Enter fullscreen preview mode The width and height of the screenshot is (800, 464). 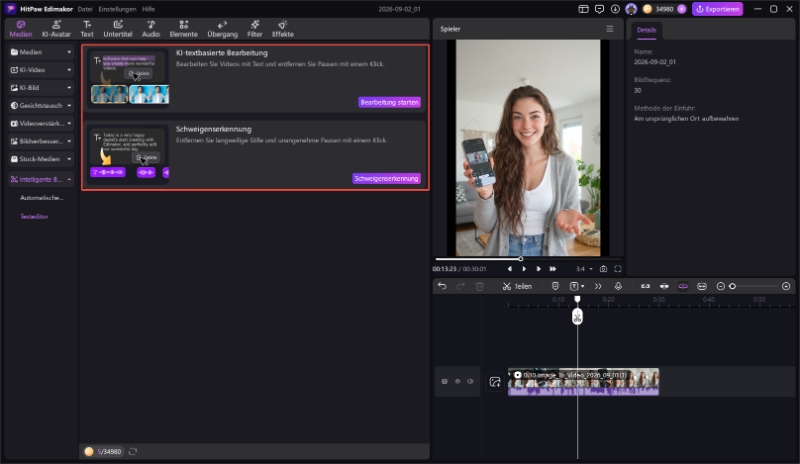point(618,269)
